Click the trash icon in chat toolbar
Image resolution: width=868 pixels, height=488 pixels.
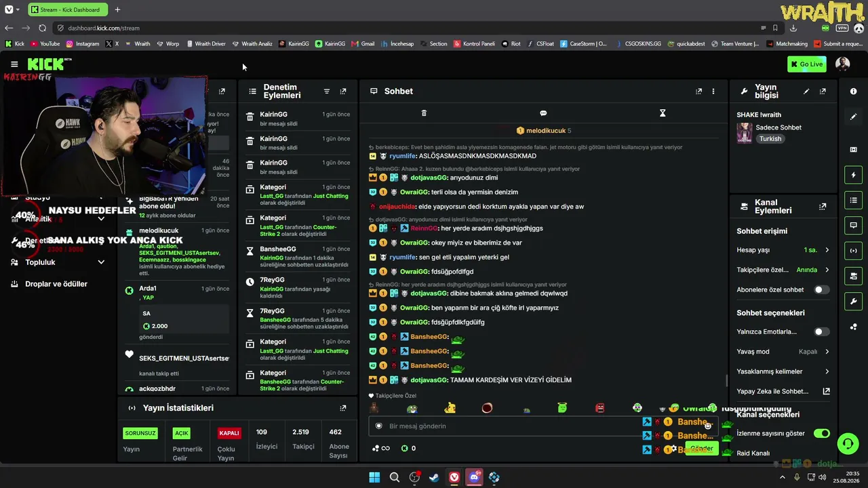(x=424, y=113)
